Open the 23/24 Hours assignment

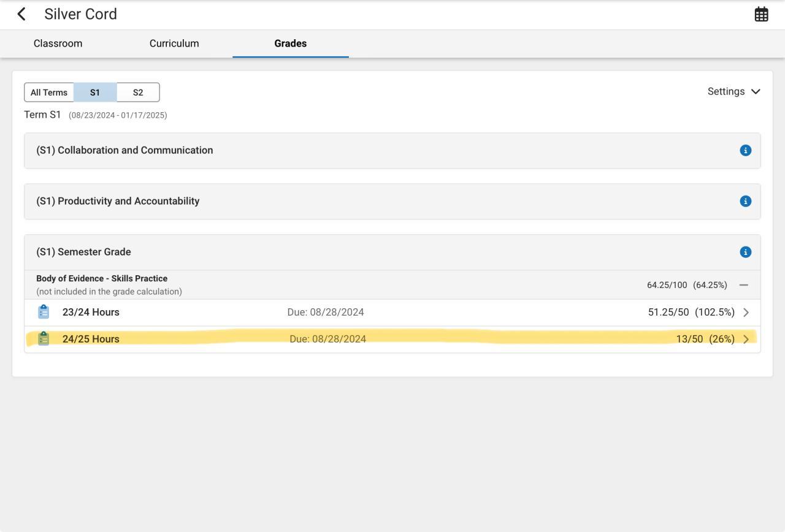click(91, 312)
